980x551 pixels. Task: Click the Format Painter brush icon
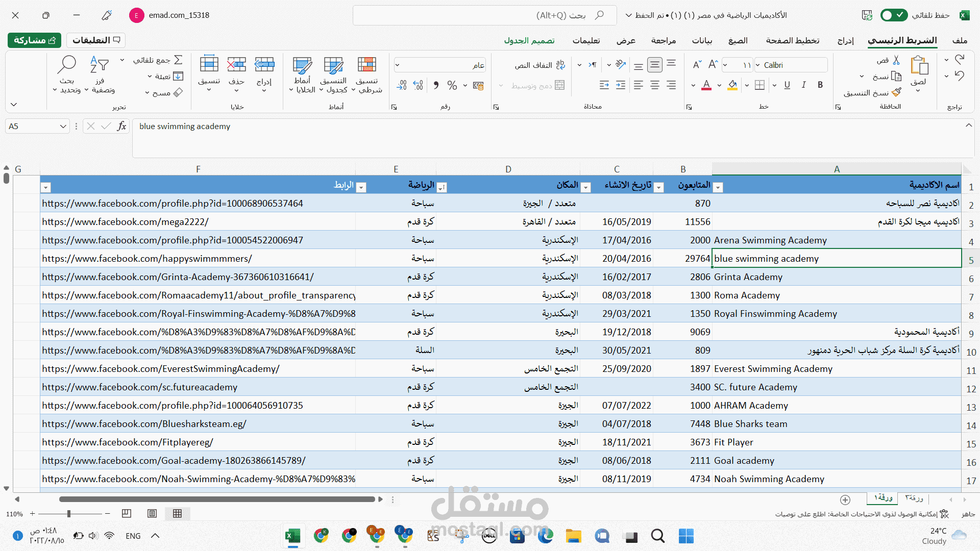click(896, 92)
